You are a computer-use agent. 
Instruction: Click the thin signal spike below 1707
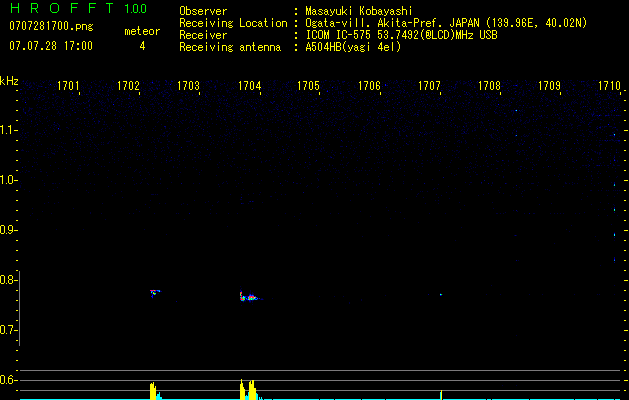pos(441,395)
